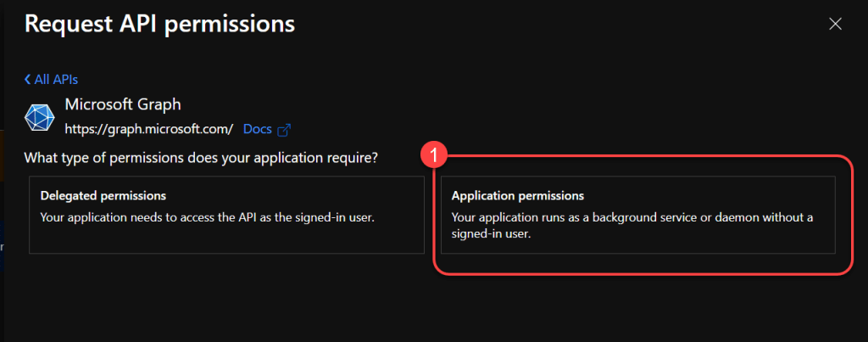Open the Docs link
The image size is (868, 342).
258,129
